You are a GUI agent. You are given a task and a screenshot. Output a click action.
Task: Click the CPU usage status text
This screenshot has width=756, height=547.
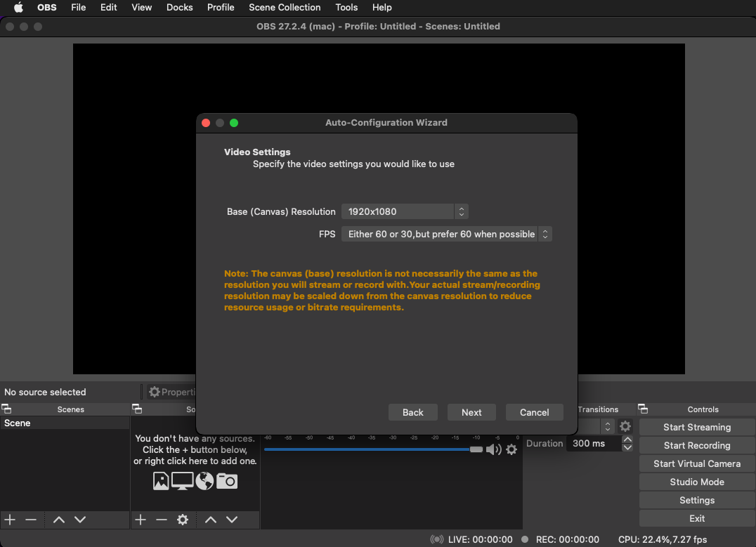click(663, 539)
